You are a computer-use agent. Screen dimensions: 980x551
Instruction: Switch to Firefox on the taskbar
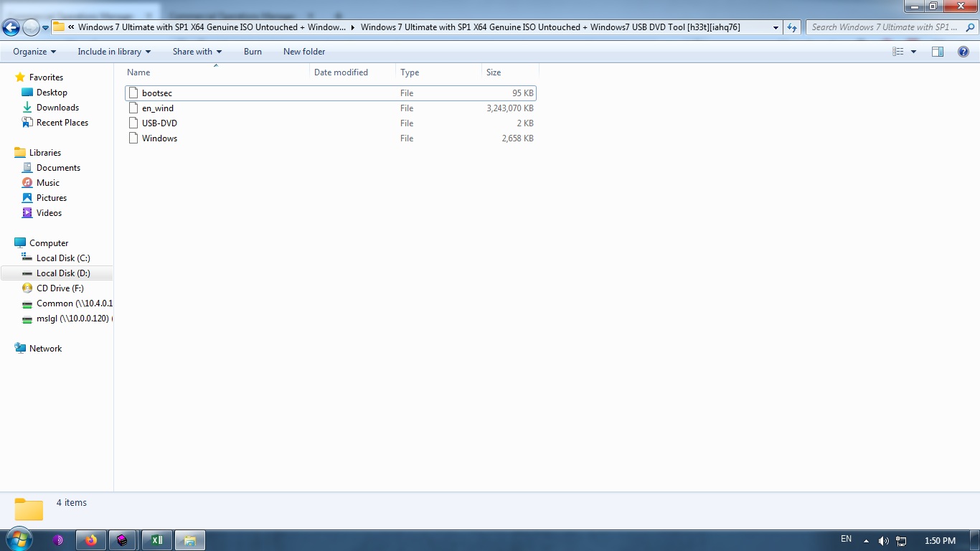coord(90,540)
